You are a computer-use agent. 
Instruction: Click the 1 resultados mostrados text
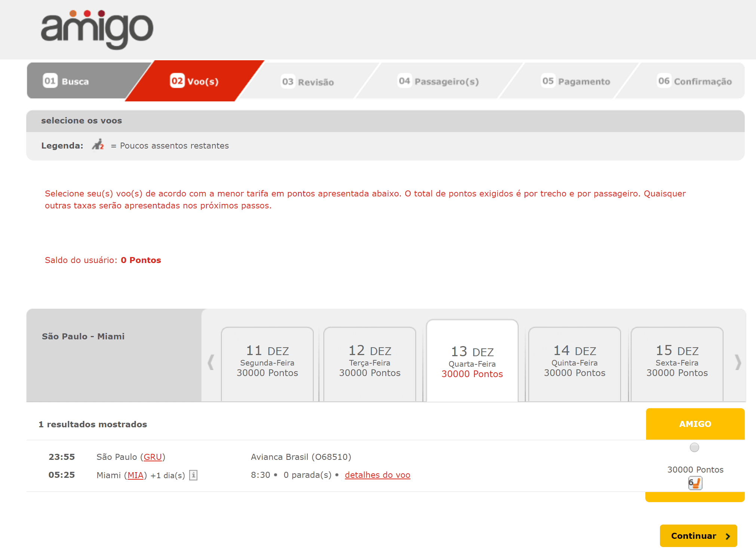(x=93, y=424)
